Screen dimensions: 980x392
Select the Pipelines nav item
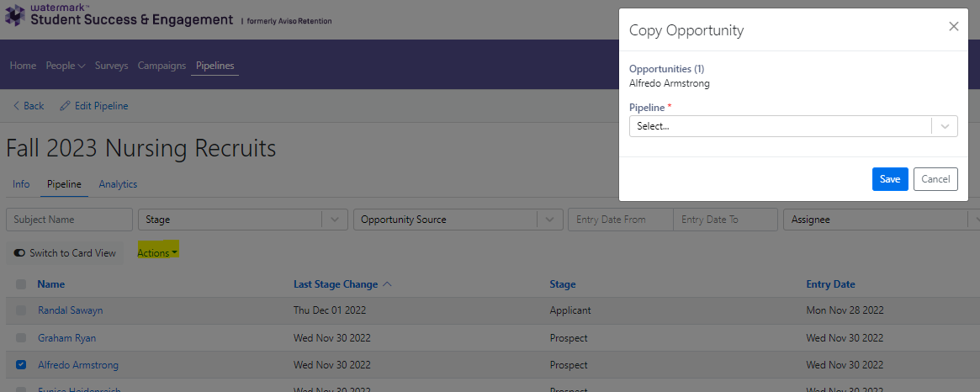pos(215,66)
